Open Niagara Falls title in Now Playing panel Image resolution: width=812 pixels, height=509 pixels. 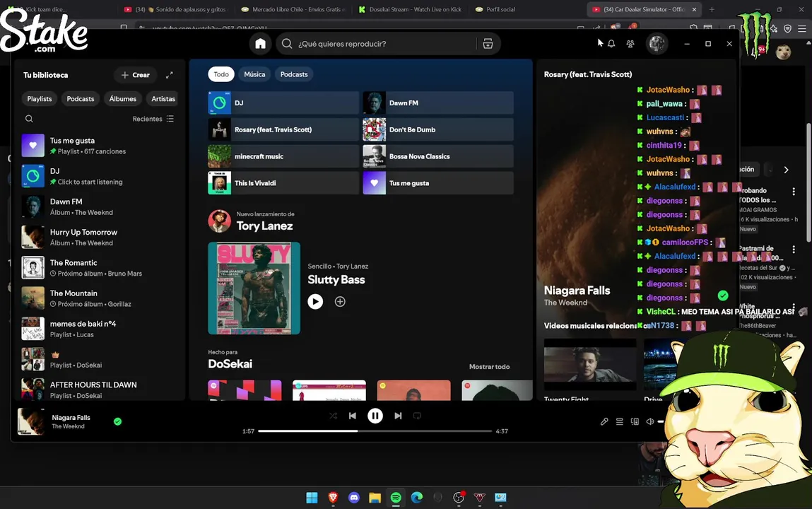pyautogui.click(x=577, y=291)
